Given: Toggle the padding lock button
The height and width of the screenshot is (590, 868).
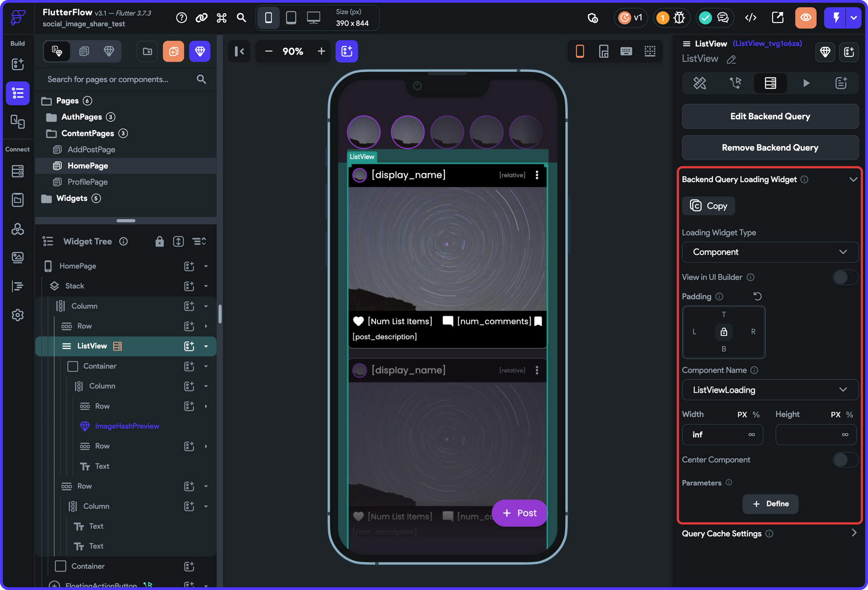Looking at the screenshot, I should coord(723,332).
